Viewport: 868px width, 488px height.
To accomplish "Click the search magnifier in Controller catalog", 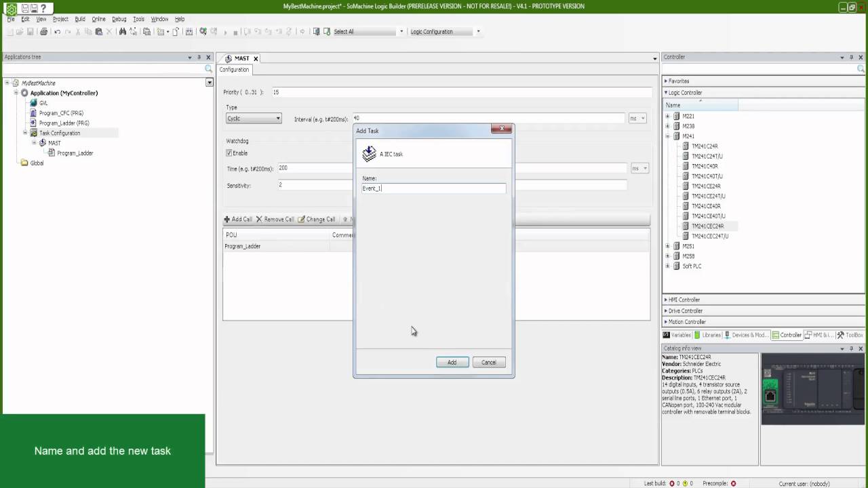I will (x=861, y=69).
